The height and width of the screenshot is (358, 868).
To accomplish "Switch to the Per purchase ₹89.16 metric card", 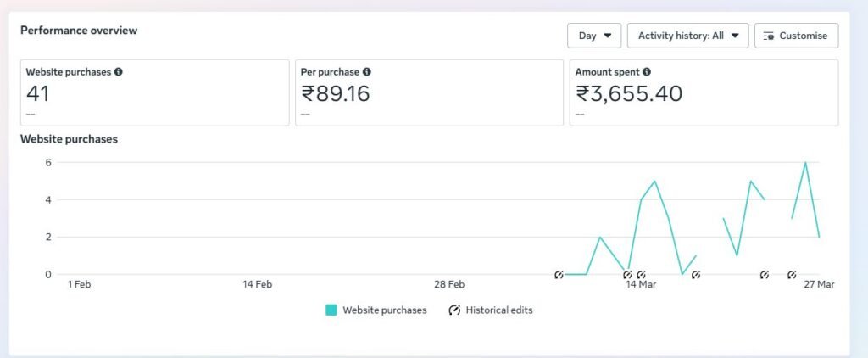I will coord(429,92).
